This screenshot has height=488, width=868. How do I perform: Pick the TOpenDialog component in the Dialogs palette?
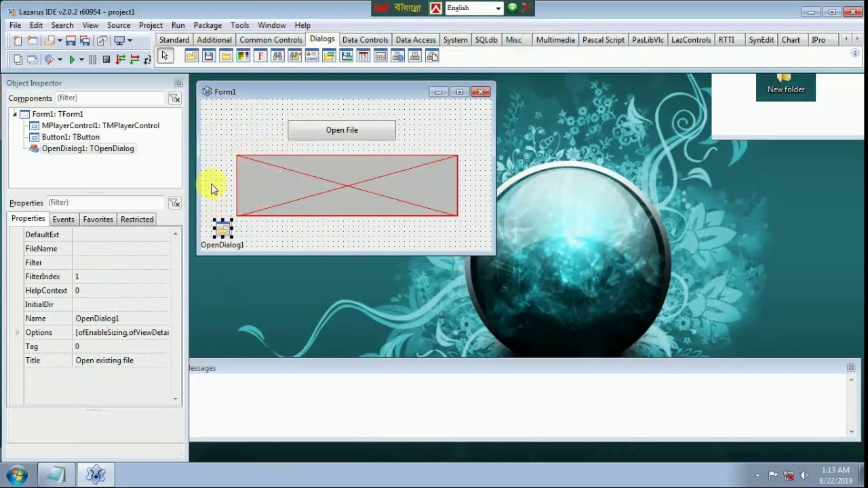tap(191, 56)
